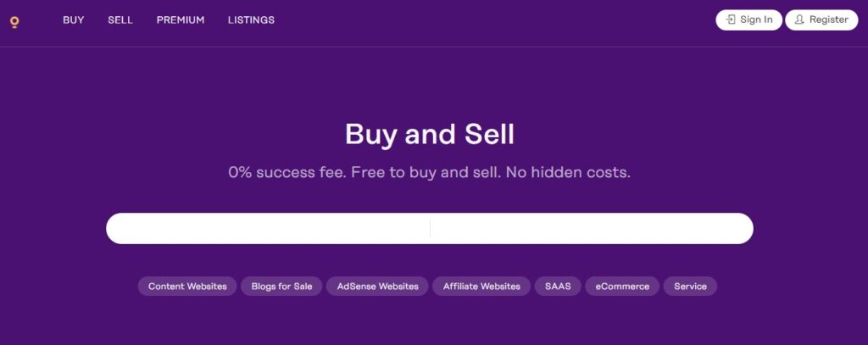
Task: Click the door icon on Sign In
Action: pos(731,19)
